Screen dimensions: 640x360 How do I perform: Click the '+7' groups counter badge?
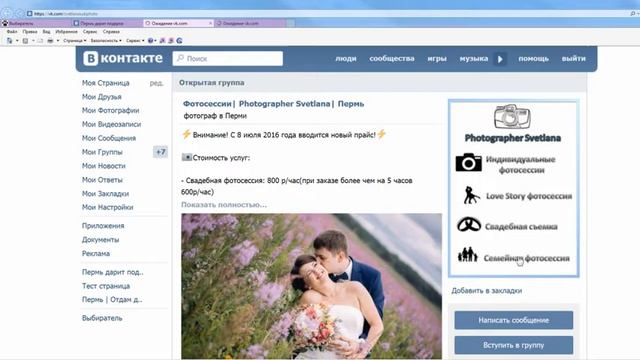coord(160,152)
